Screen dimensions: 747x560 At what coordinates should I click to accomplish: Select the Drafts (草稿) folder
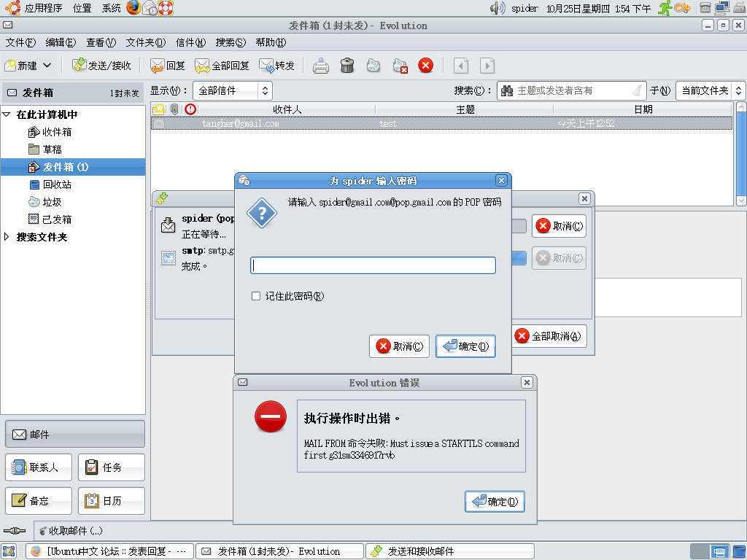point(44,149)
